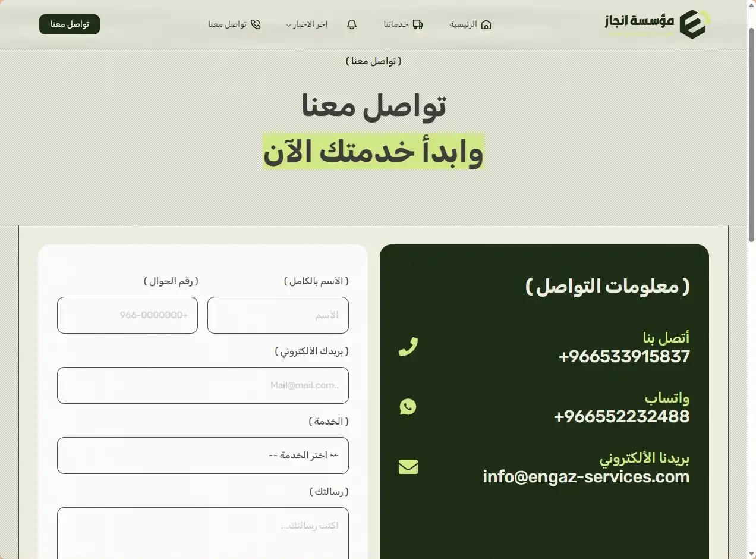Click the ( الخدمة ) field label
This screenshot has height=559, width=756.
(329, 421)
